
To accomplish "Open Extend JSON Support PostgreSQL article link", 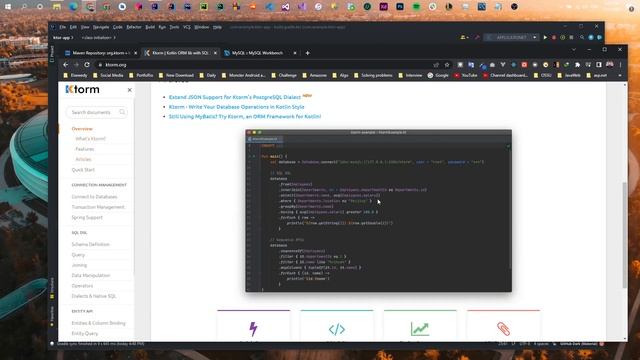I will pyautogui.click(x=235, y=97).
